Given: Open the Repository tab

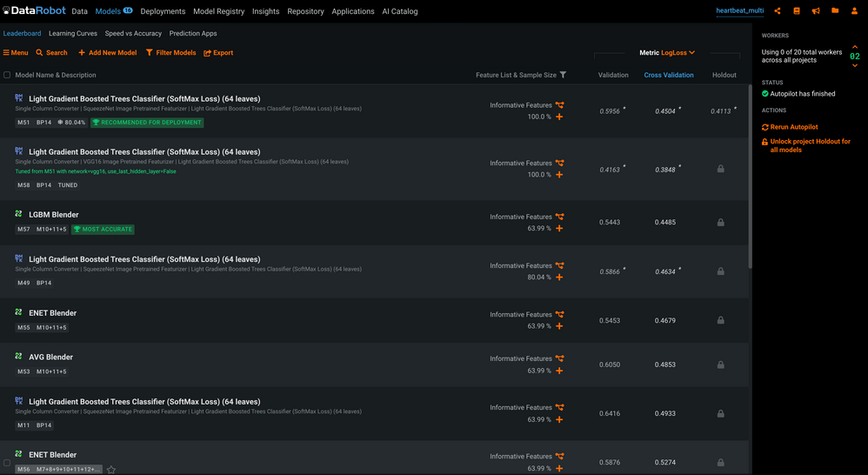Looking at the screenshot, I should pyautogui.click(x=305, y=11).
